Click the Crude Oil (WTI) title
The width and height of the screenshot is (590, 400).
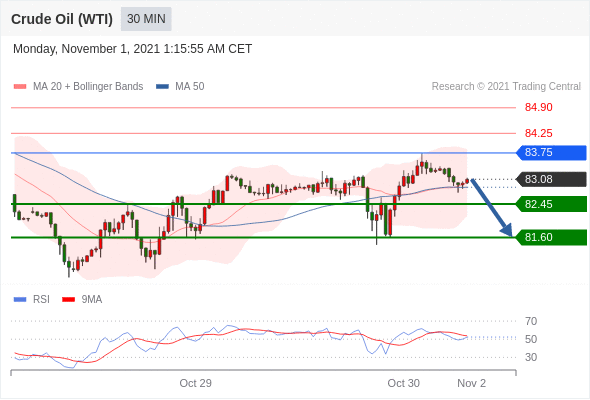click(62, 19)
